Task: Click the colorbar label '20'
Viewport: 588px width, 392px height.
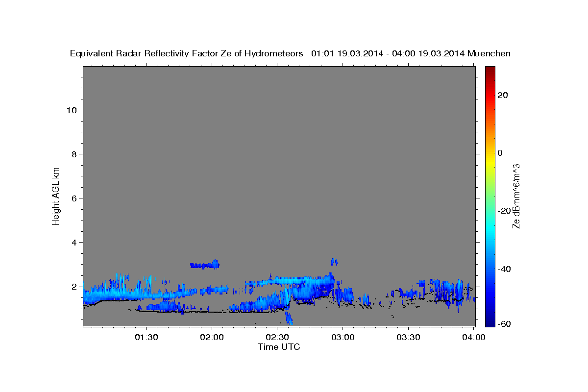Action: pyautogui.click(x=502, y=95)
